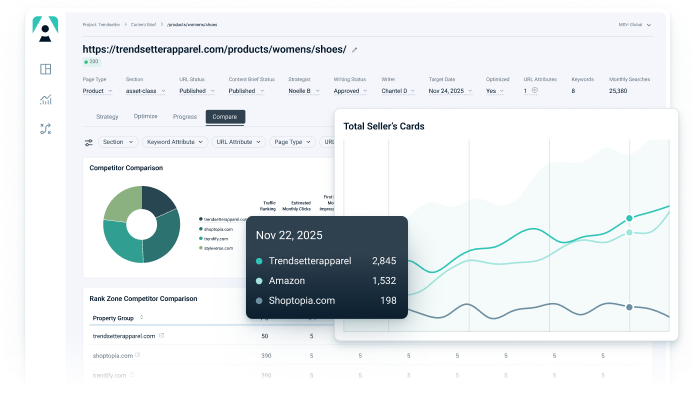This screenshot has height=404, width=692.
Task: Click the filter settings icon left of Section
Action: click(x=88, y=142)
